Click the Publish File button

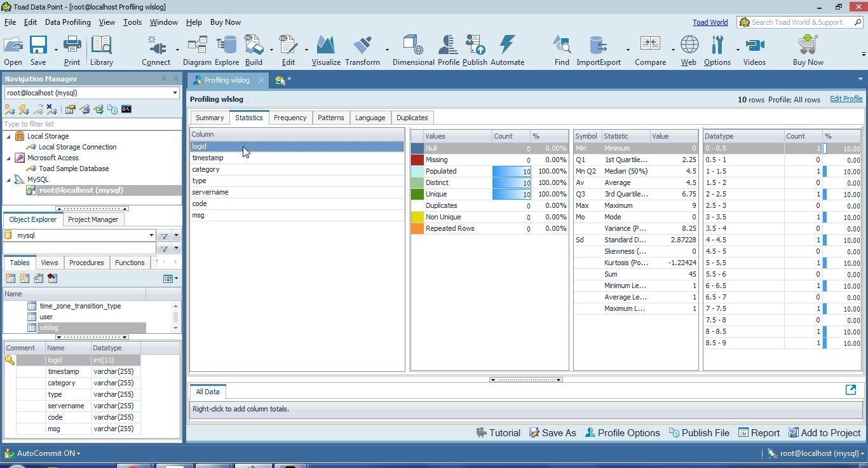tap(698, 433)
